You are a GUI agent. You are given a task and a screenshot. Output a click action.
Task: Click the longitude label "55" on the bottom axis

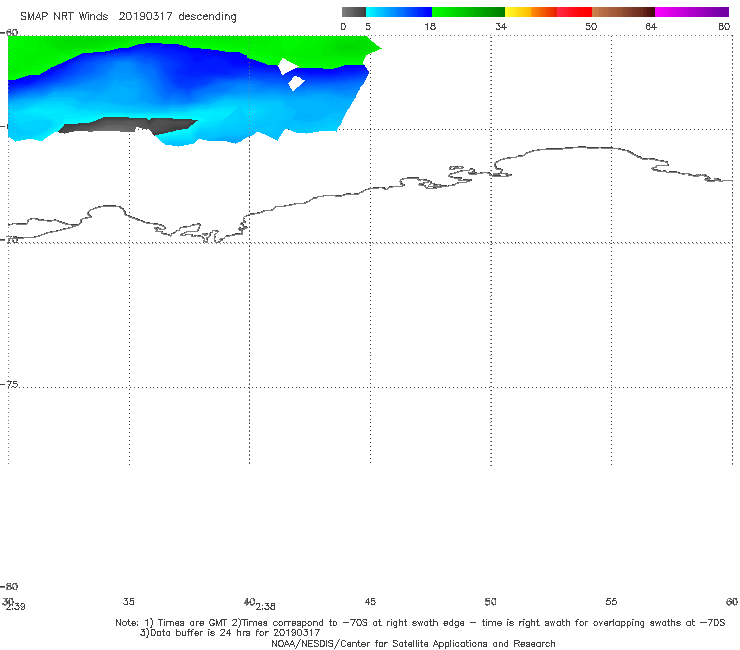[x=611, y=601]
